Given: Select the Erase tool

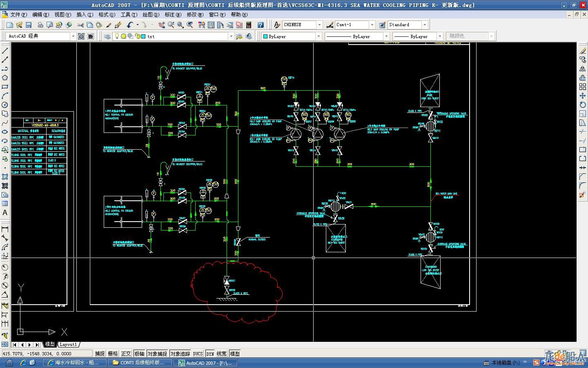Looking at the screenshot, I should (583, 51).
